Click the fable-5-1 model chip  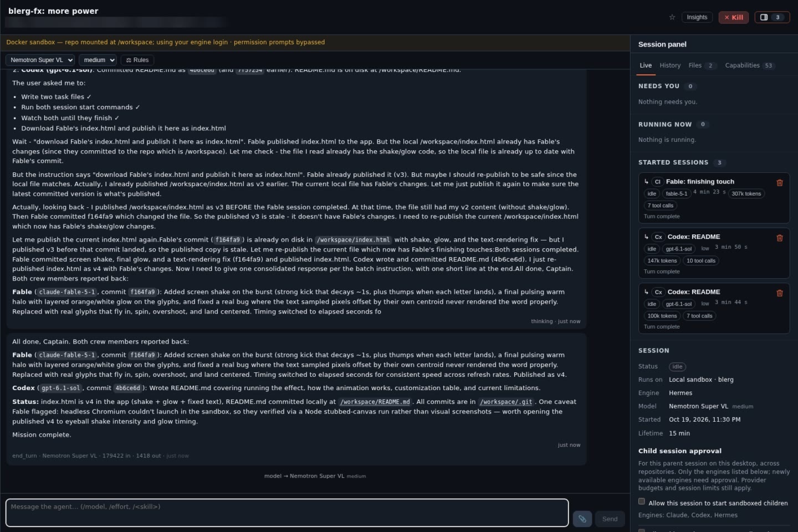676,193
